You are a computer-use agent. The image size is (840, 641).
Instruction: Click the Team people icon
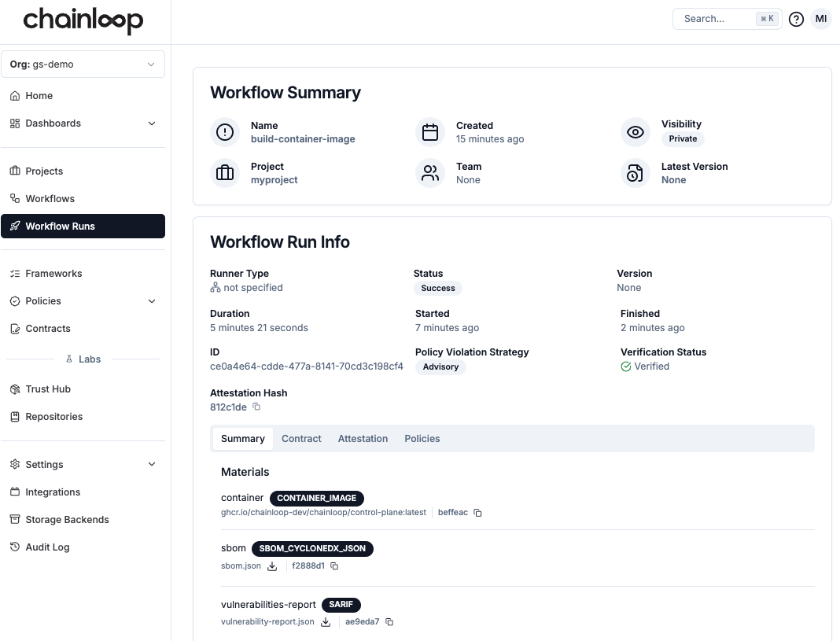coord(430,173)
